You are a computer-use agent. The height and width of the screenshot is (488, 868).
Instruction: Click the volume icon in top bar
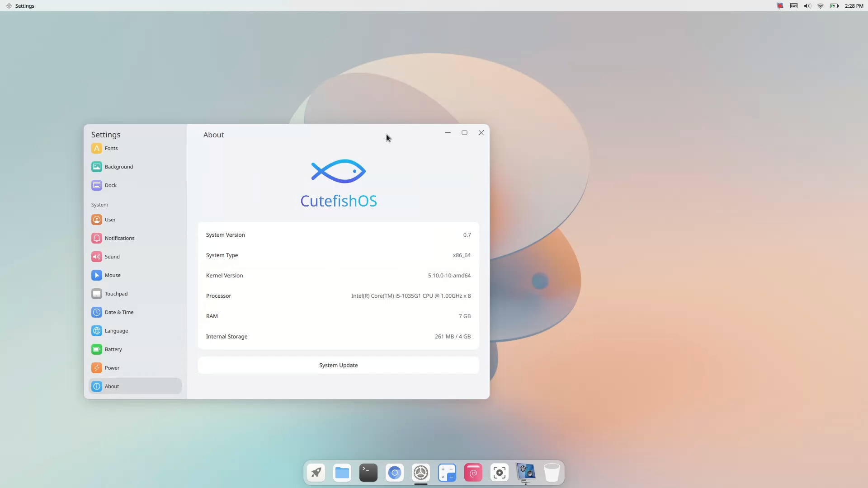807,6
